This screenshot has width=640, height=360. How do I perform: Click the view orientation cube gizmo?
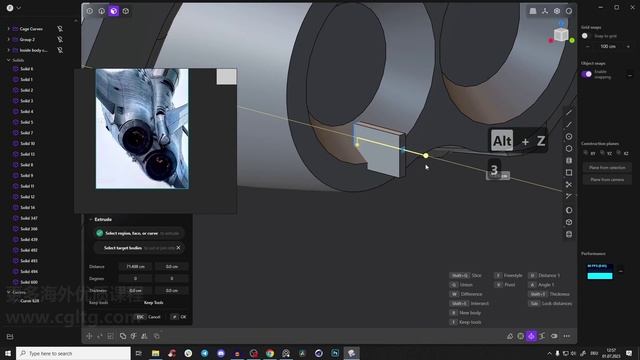pyautogui.click(x=561, y=35)
